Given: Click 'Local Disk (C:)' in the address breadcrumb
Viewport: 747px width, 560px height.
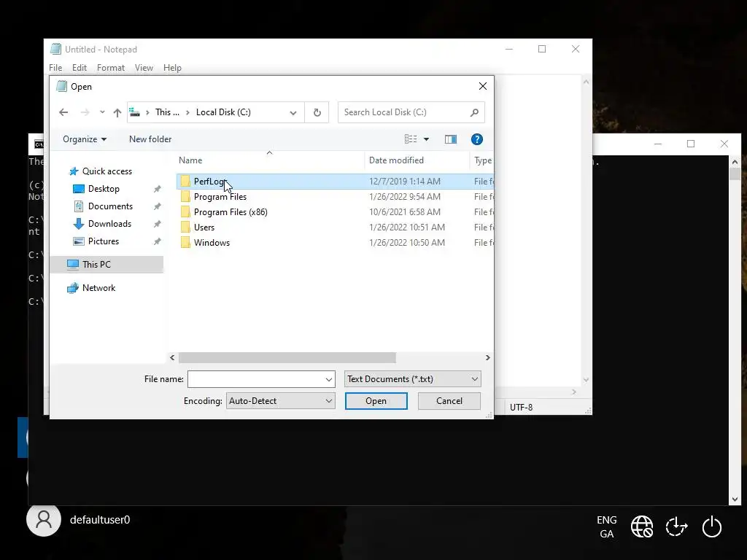Looking at the screenshot, I should [223, 112].
